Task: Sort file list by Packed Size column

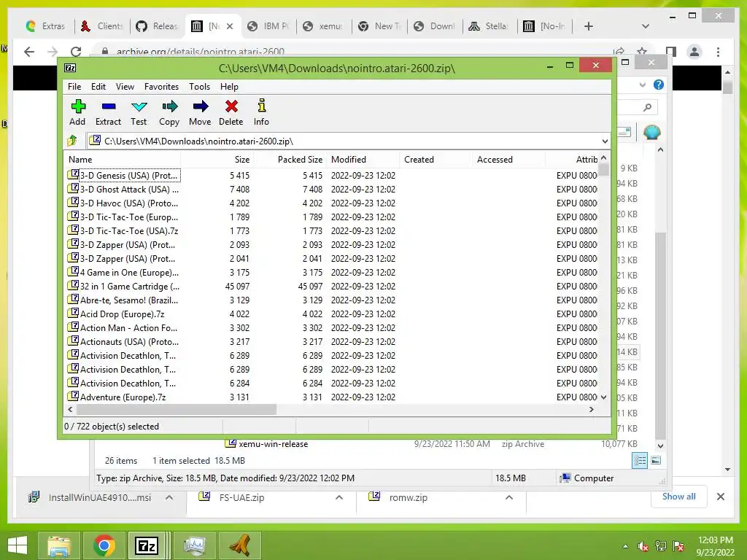Action: 290,160
